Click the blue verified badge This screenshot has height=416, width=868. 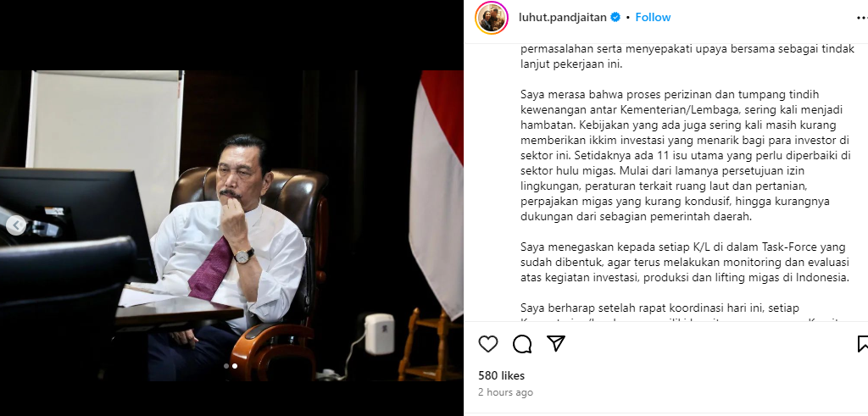click(615, 17)
